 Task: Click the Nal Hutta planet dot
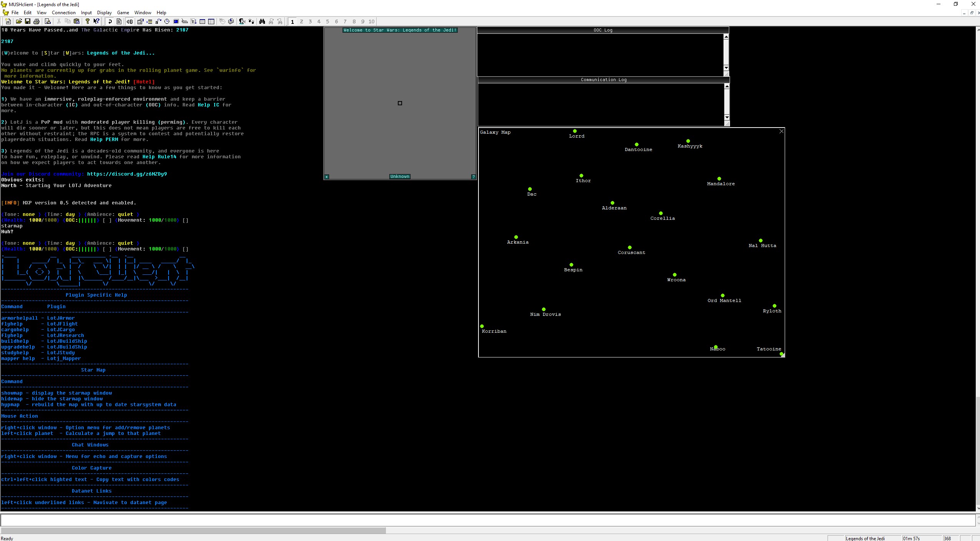tap(761, 241)
